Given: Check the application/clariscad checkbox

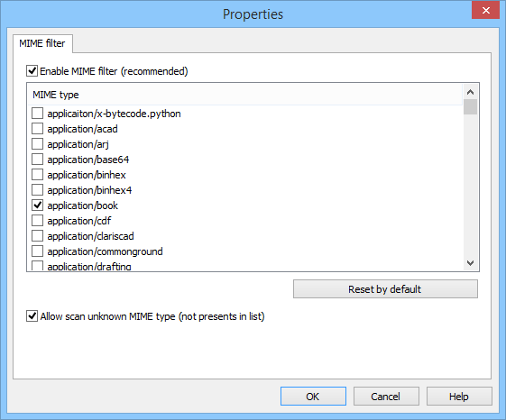Looking at the screenshot, I should [x=38, y=236].
